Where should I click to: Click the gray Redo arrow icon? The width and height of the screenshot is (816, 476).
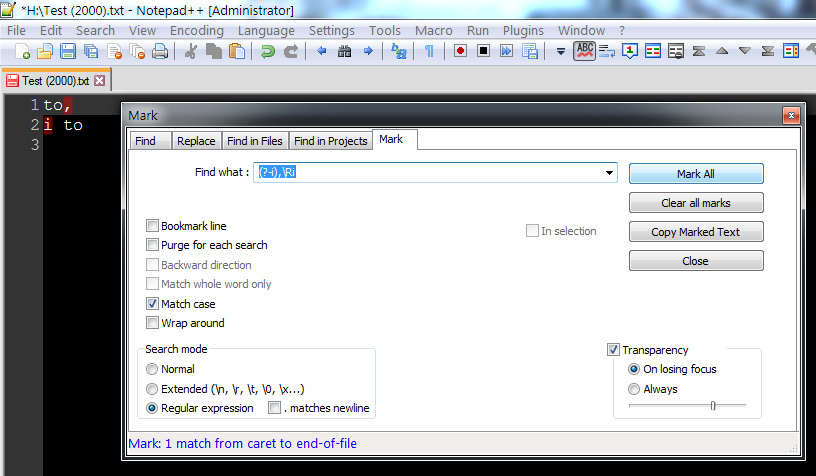pyautogui.click(x=290, y=51)
